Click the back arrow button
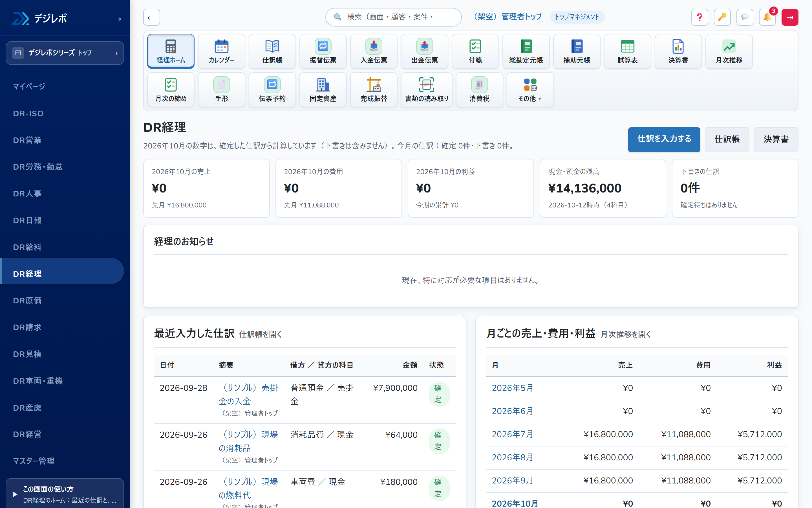 pos(152,17)
